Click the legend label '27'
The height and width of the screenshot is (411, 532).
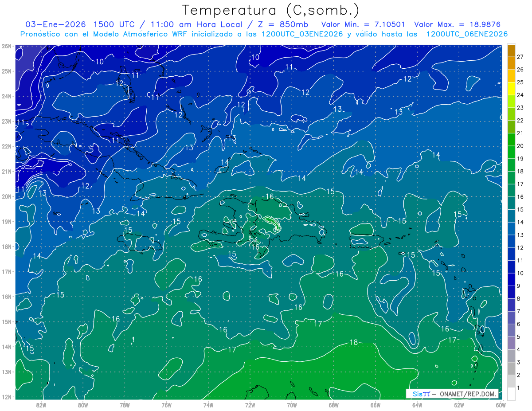pyautogui.click(x=520, y=57)
